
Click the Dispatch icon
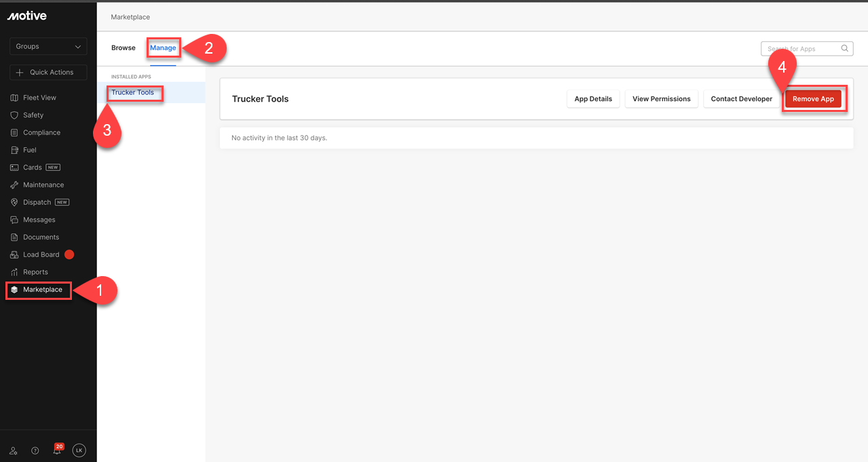14,202
